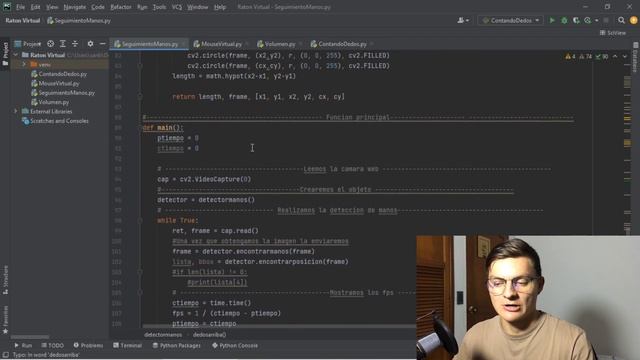Open Project vertical side tab
The width and height of the screenshot is (640, 360).
pos(5,53)
